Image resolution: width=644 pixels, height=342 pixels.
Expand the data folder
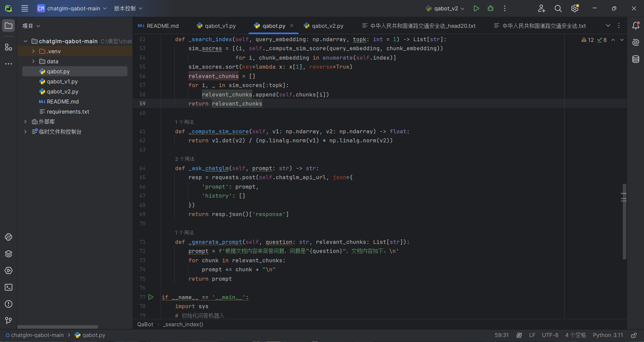(x=33, y=61)
